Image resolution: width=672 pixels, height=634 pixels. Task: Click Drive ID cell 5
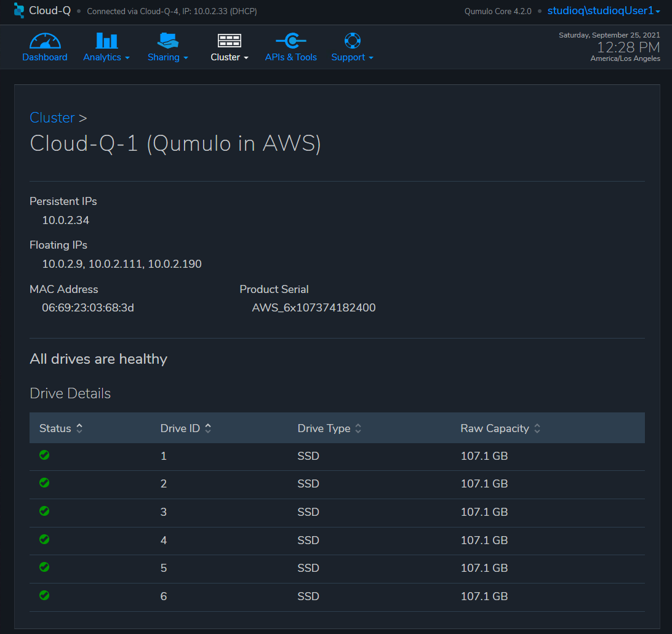coord(163,568)
